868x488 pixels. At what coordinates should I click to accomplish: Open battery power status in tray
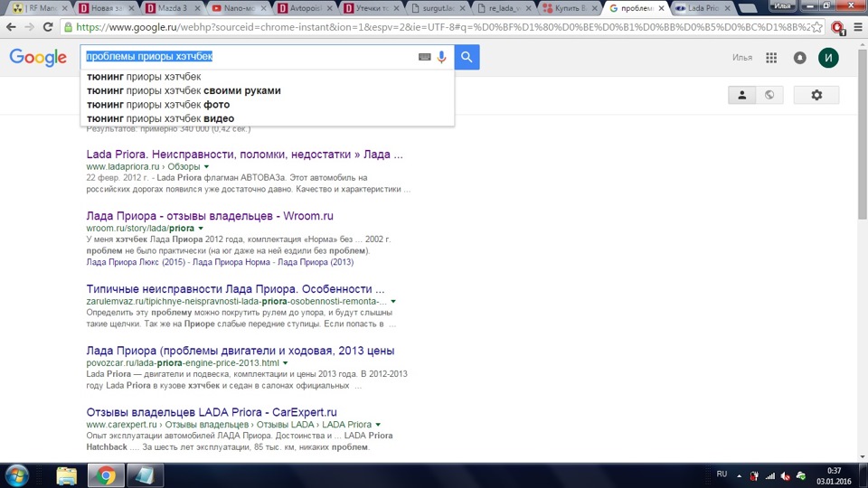pos(754,476)
